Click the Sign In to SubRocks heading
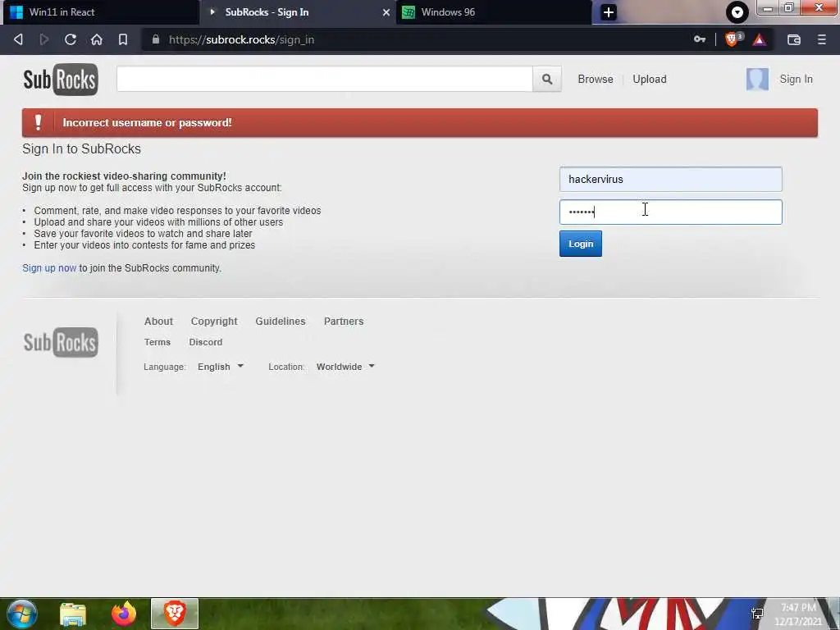This screenshot has width=840, height=630. (81, 149)
